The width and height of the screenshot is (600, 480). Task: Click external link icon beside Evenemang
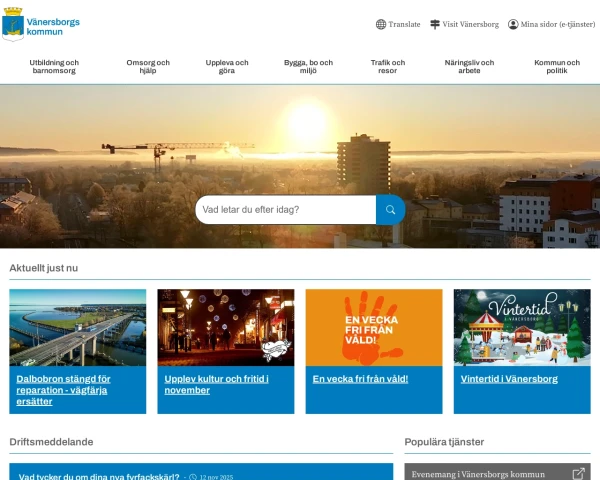pos(578,473)
